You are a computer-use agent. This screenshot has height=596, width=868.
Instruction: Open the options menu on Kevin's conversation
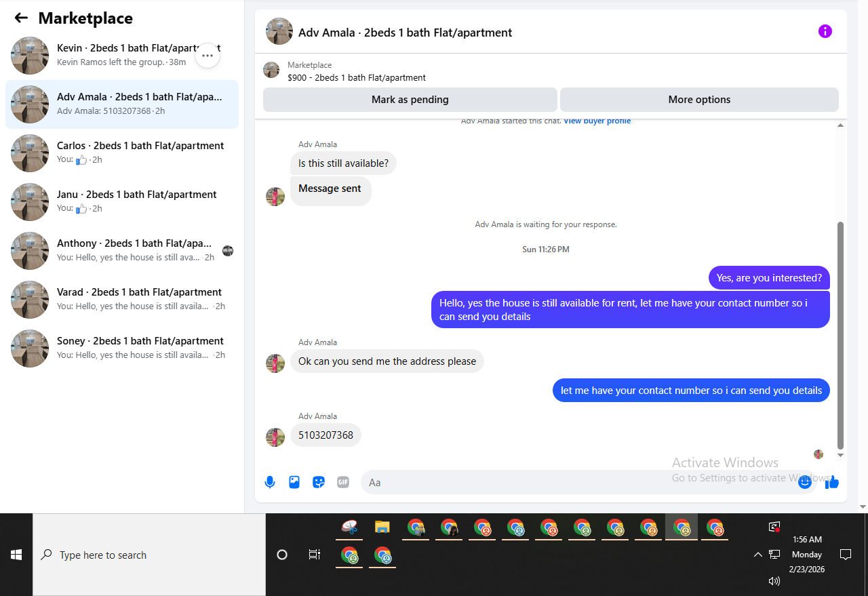point(208,56)
